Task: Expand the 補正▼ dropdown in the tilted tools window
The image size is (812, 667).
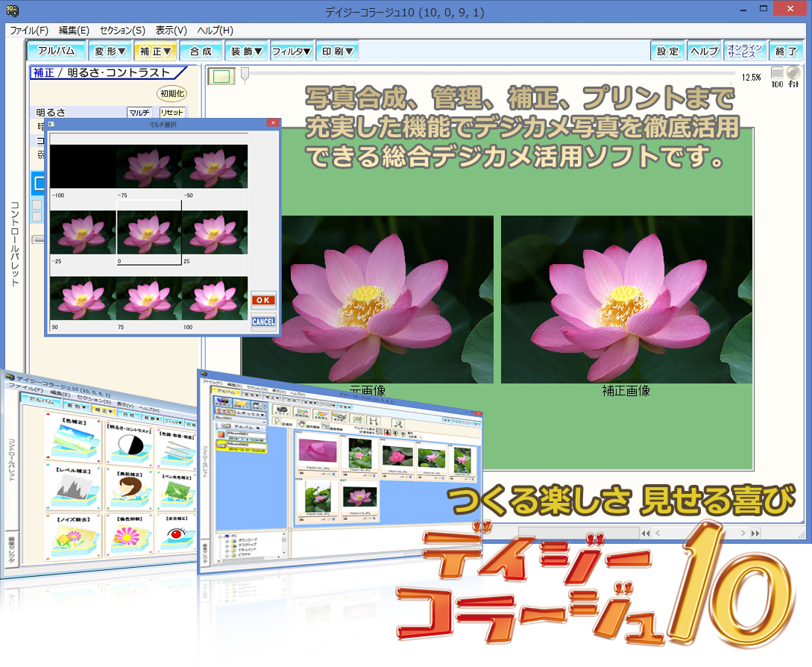Action: pos(104,410)
